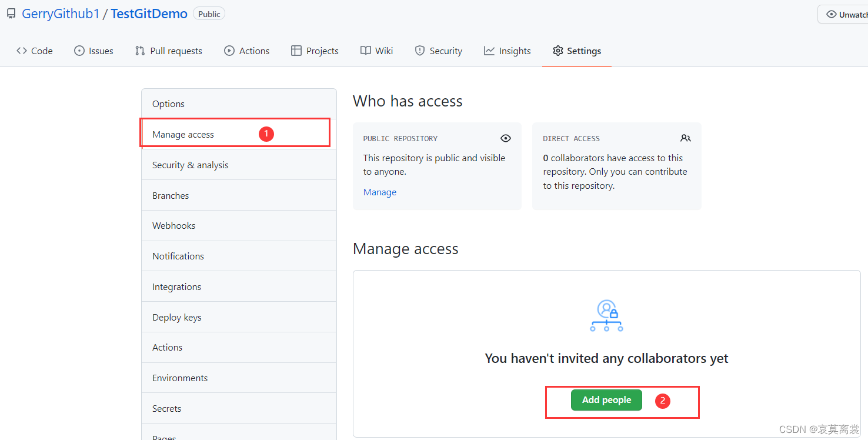
Task: View the Security tab
Action: (438, 51)
